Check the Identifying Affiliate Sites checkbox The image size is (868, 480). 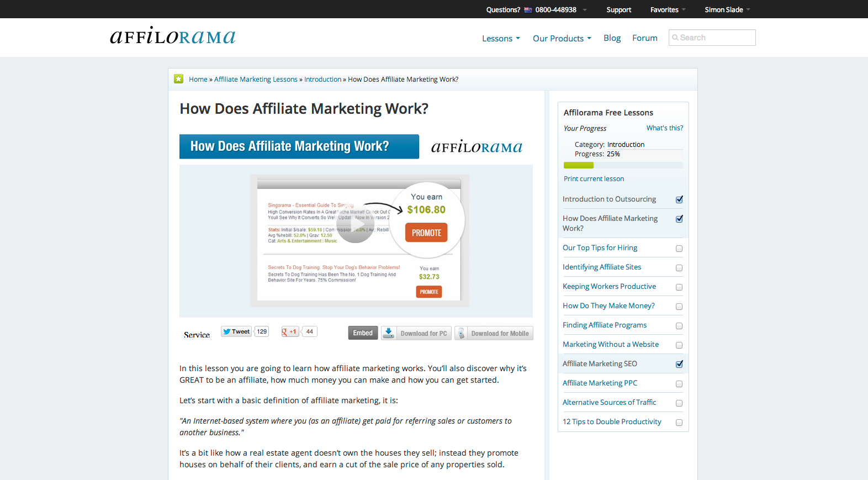[x=679, y=268]
